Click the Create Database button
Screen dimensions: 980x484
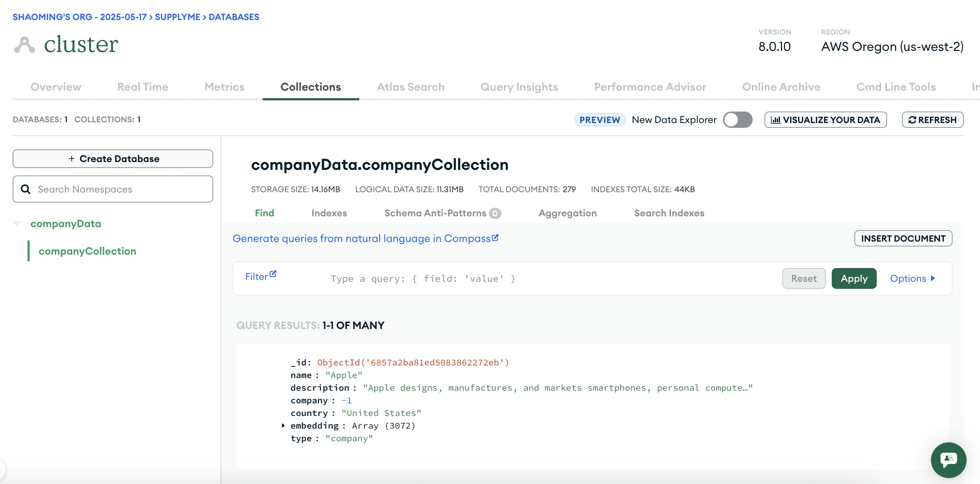(x=113, y=158)
